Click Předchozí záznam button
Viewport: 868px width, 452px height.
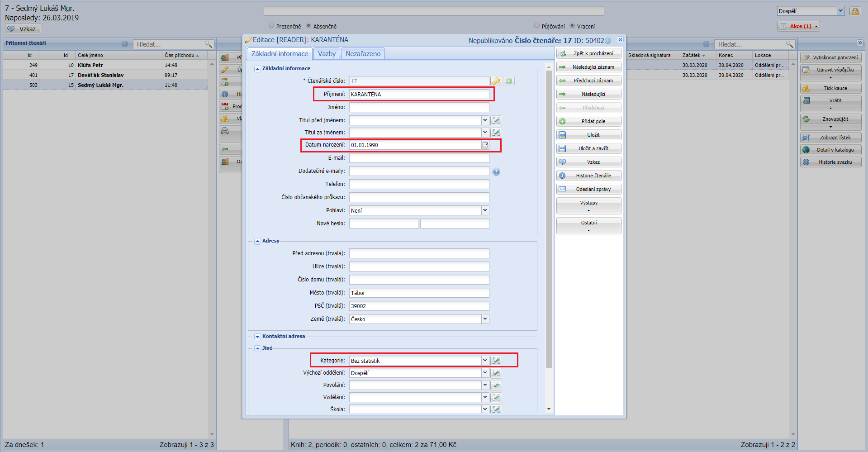pyautogui.click(x=589, y=81)
